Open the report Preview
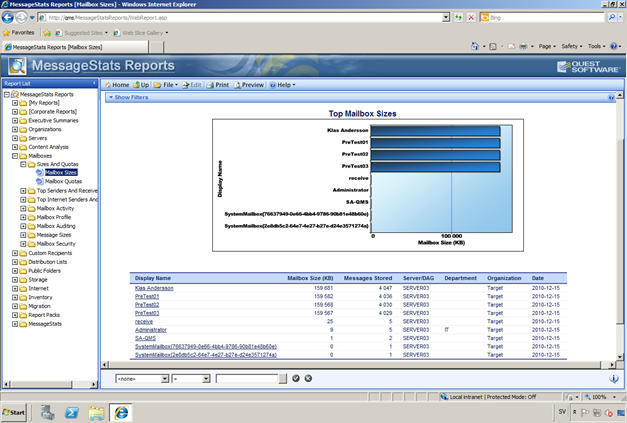Viewport: 627px width, 423px height. pos(249,85)
